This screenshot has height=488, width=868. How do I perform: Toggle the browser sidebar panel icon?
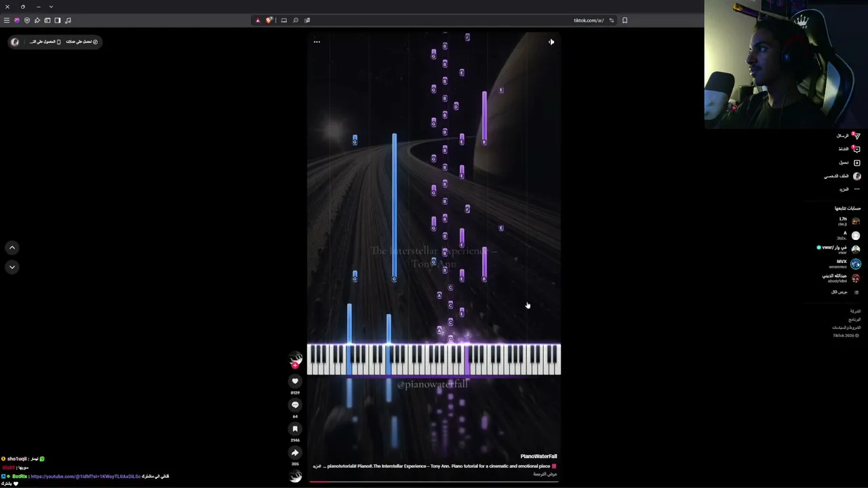(x=57, y=20)
